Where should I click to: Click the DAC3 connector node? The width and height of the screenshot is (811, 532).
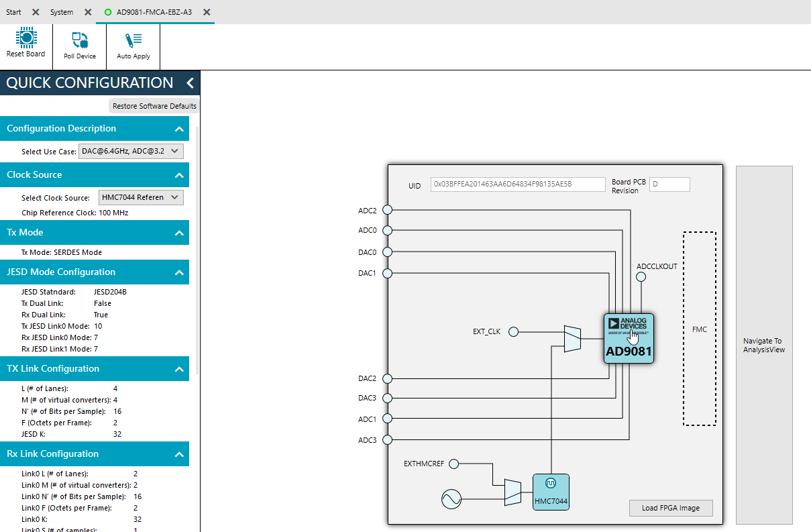click(387, 398)
